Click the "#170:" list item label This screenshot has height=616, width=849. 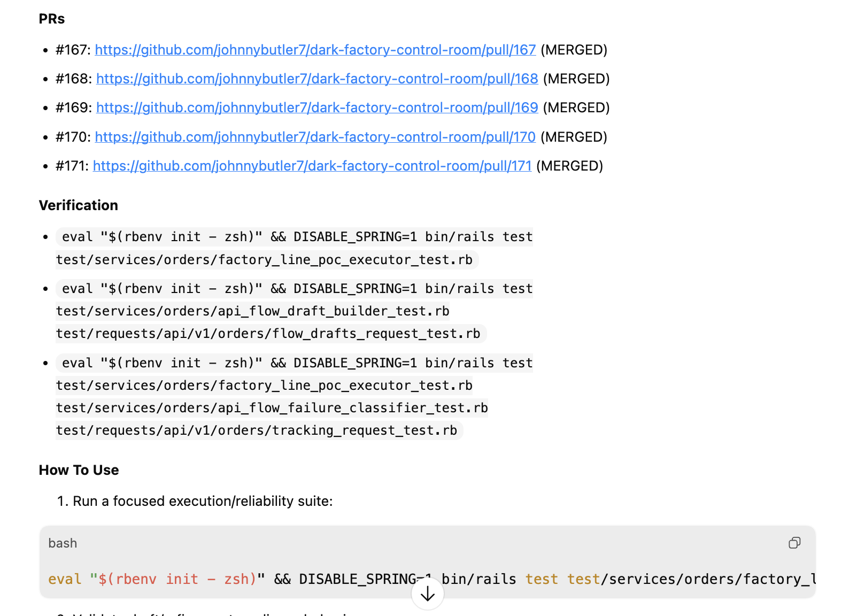tap(73, 137)
